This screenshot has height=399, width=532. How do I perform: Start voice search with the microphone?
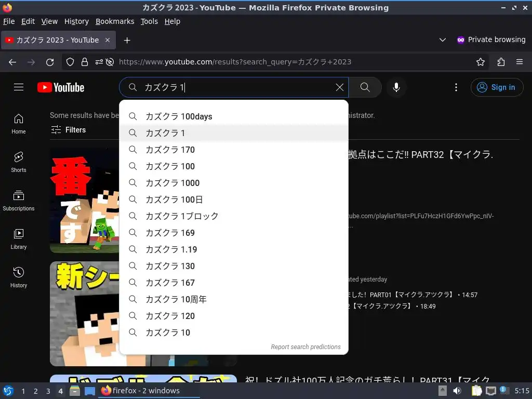tap(396, 87)
